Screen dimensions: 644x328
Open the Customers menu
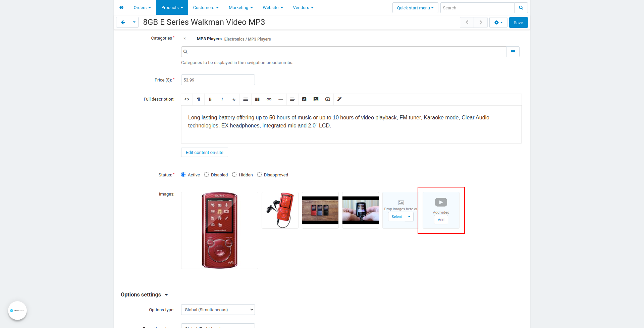206,7
